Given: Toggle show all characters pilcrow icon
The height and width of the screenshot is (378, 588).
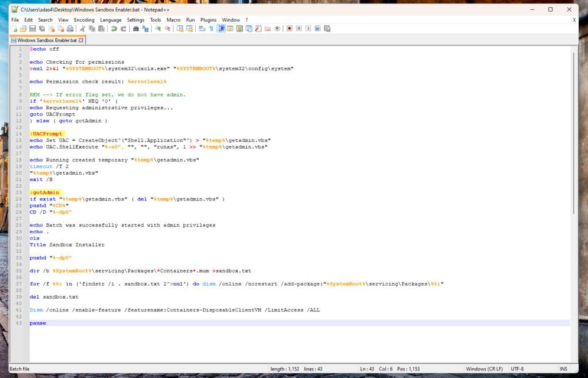Looking at the screenshot, I should (x=211, y=29).
